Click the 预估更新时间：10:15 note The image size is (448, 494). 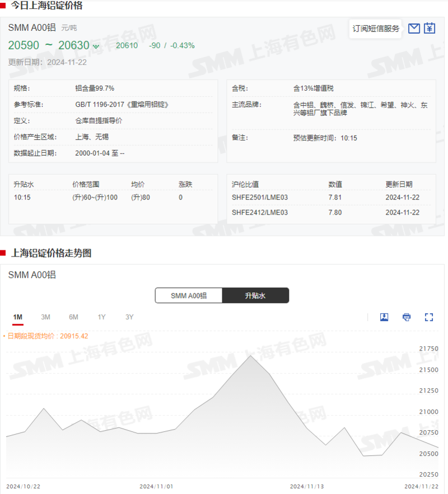click(325, 138)
